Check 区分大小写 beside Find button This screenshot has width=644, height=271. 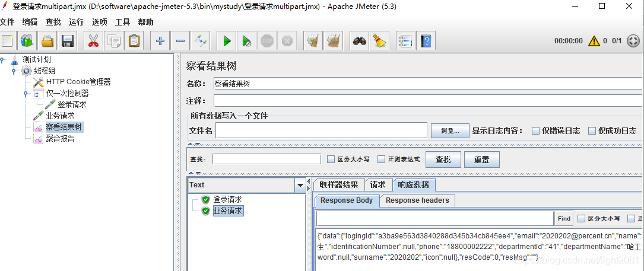pos(581,219)
